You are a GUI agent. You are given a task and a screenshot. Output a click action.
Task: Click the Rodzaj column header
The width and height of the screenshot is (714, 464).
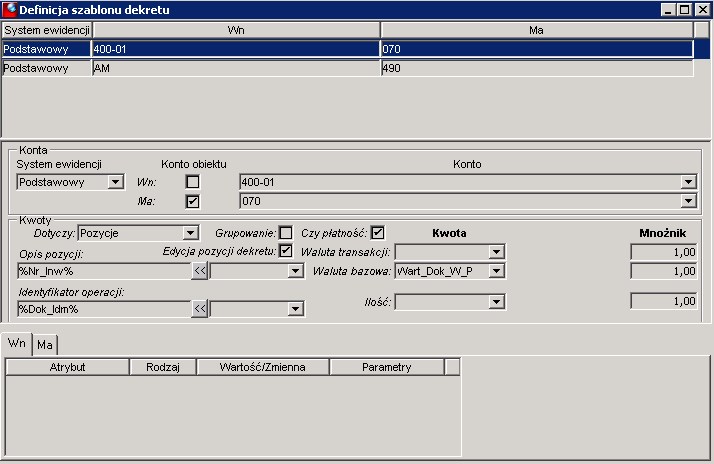(163, 367)
